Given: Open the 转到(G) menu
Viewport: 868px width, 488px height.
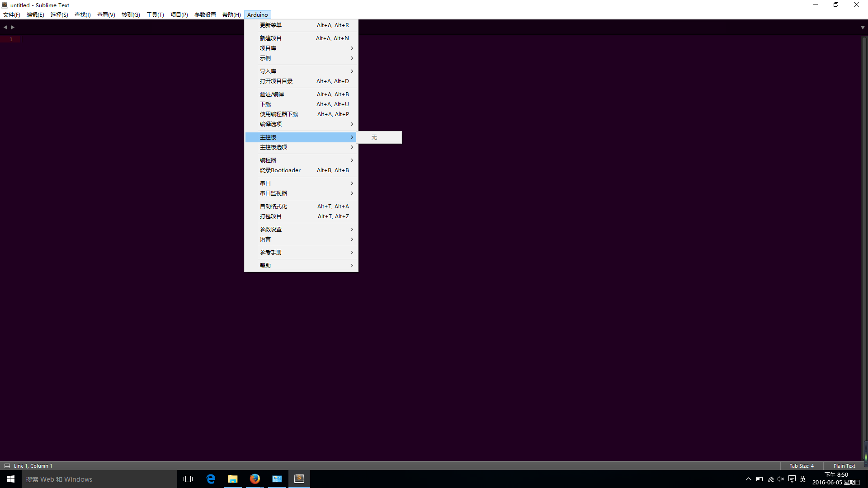Looking at the screenshot, I should pos(131,15).
